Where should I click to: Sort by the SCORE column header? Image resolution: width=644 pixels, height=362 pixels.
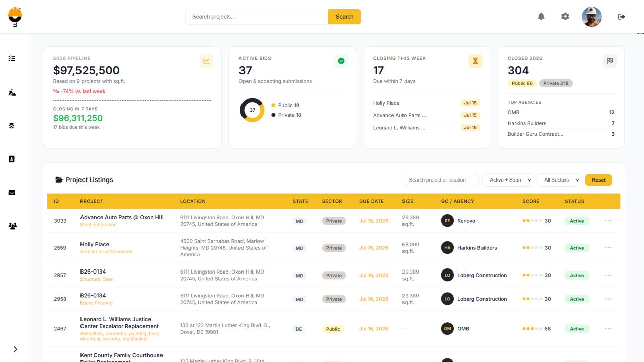coord(531,201)
